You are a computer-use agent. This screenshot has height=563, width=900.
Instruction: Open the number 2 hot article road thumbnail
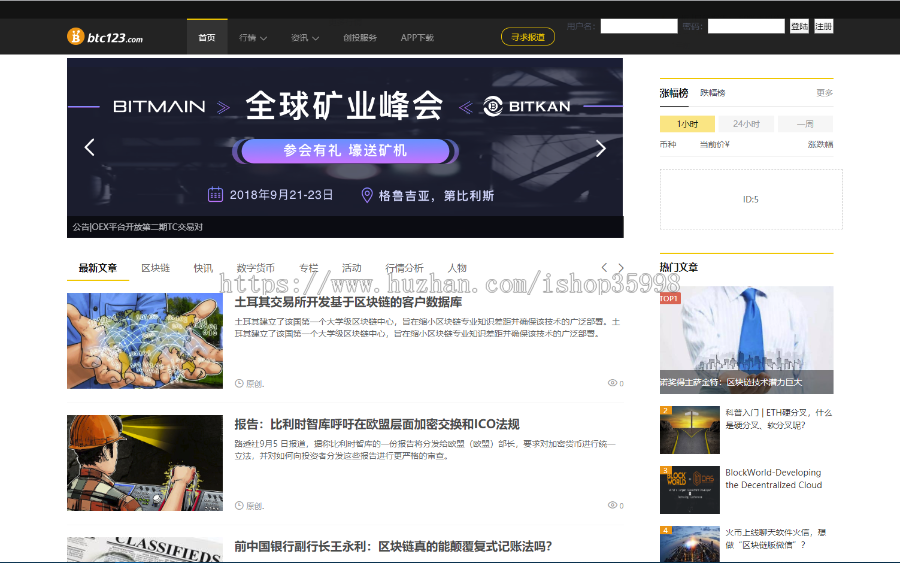click(689, 430)
